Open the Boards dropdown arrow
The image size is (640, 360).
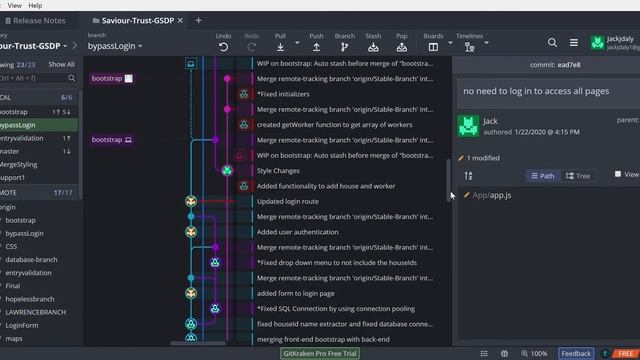tap(450, 42)
